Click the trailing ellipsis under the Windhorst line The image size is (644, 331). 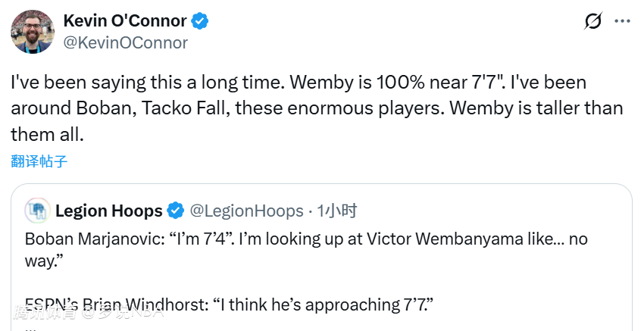(x=30, y=327)
